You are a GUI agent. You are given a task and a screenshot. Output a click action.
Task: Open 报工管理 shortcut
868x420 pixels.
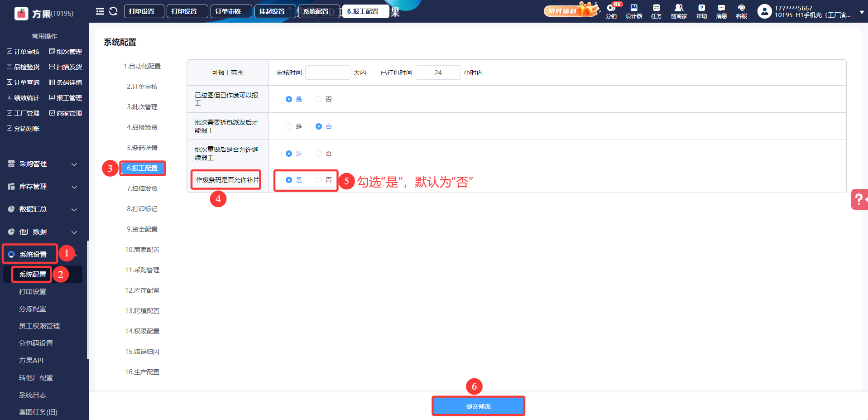[x=66, y=98]
